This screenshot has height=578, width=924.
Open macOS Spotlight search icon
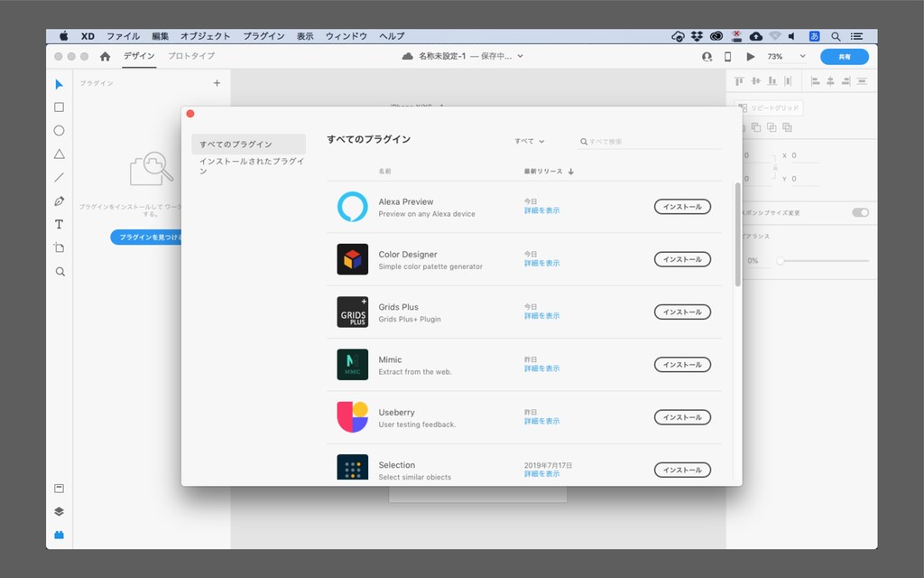coord(836,36)
